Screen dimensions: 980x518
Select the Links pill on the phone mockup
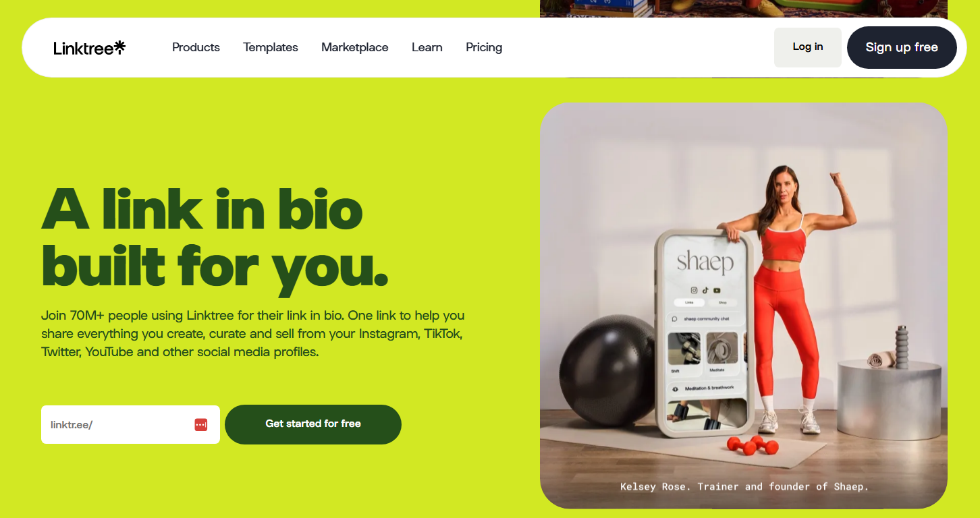pyautogui.click(x=689, y=303)
